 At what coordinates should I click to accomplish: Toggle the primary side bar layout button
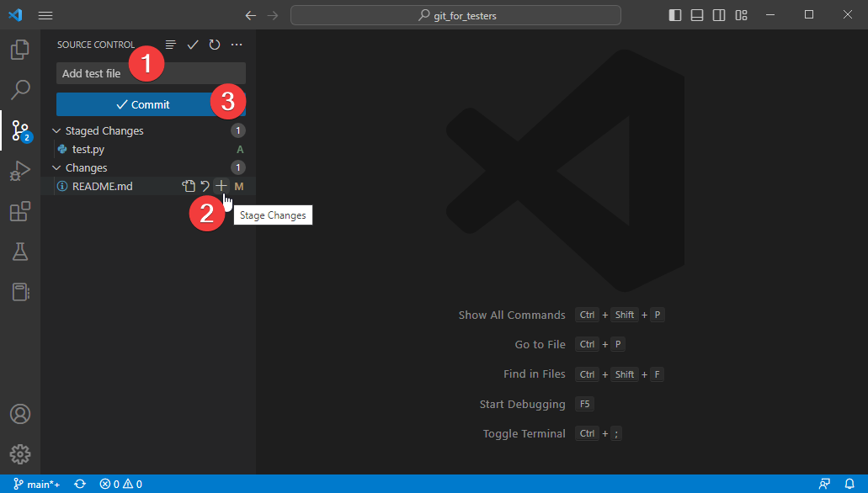(675, 15)
